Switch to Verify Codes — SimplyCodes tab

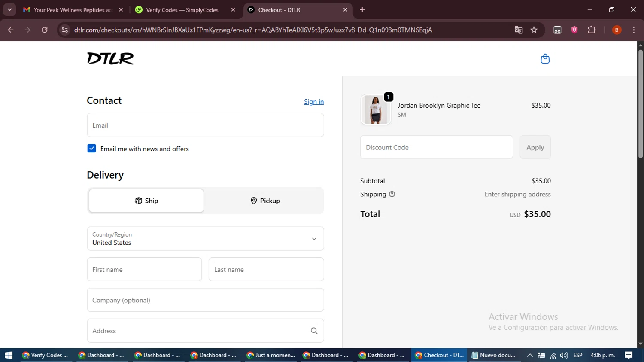[x=182, y=10]
